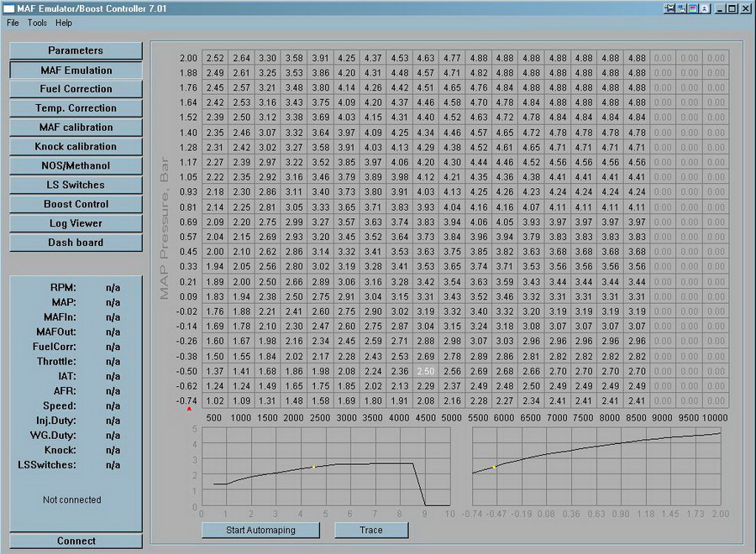Select the 2.00 cell at 0.45 bar, 500 RPM
The image size is (756, 554).
click(215, 252)
